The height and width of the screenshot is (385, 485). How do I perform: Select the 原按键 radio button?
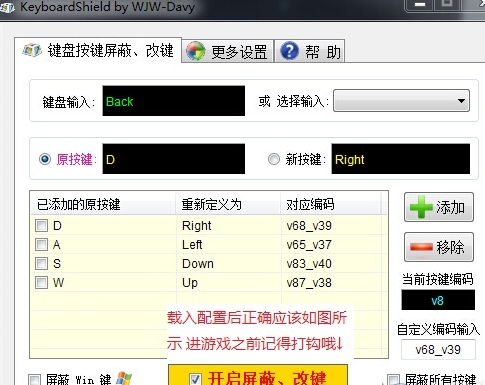click(x=45, y=159)
